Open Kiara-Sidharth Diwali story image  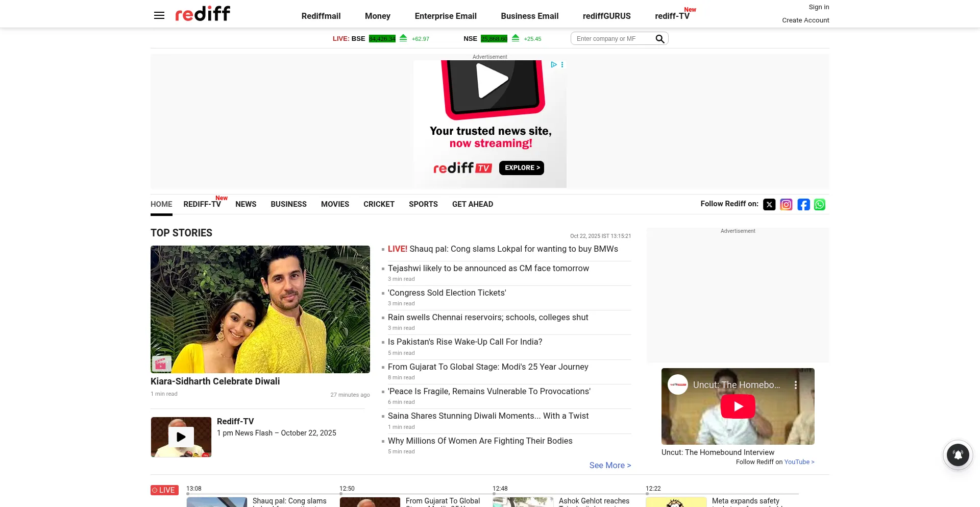(260, 309)
